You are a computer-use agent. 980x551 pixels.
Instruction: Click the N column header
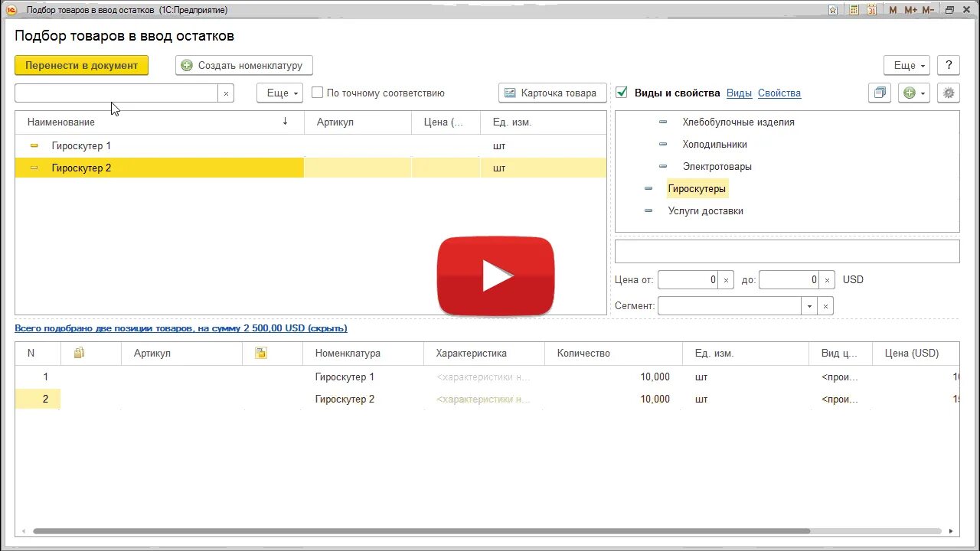pyautogui.click(x=38, y=353)
